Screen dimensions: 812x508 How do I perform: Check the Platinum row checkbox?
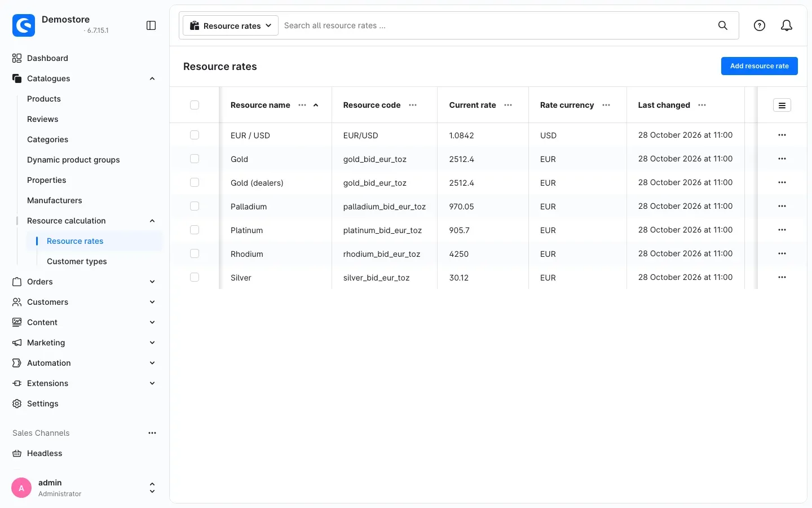click(x=195, y=230)
